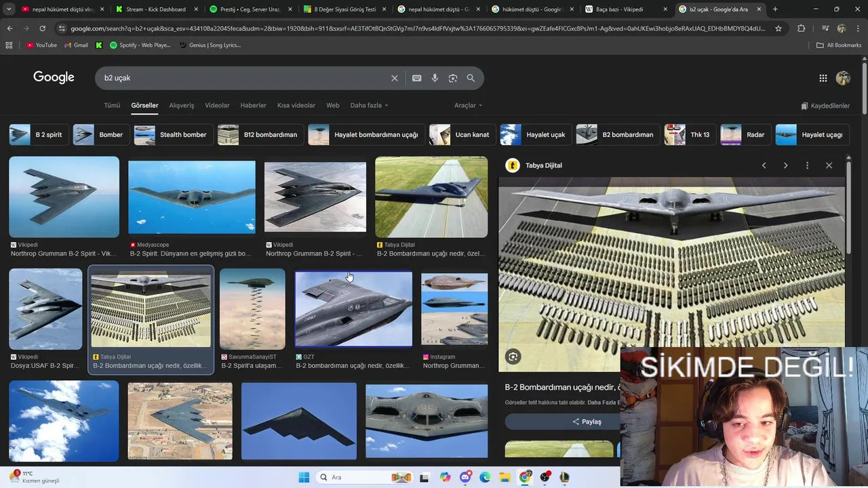Search inside image with Lens overlay button

pyautogui.click(x=513, y=357)
